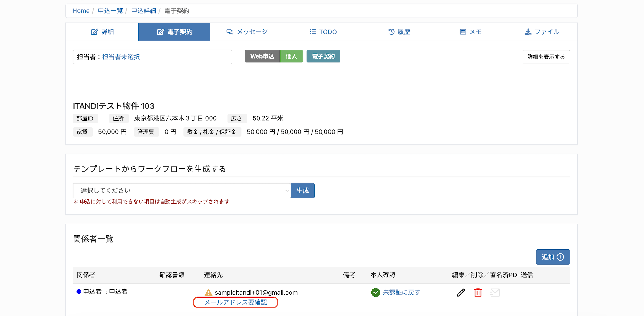
Task: Click the teal 電子契約 badge
Action: (323, 56)
